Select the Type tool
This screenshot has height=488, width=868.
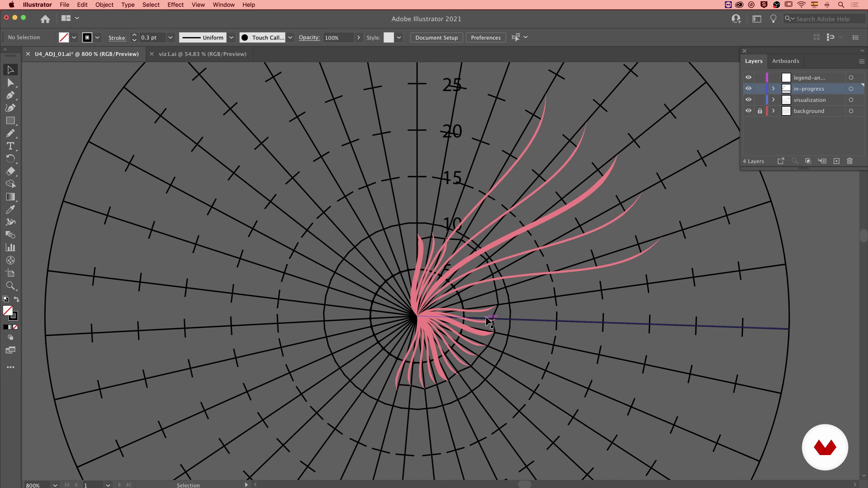point(10,146)
